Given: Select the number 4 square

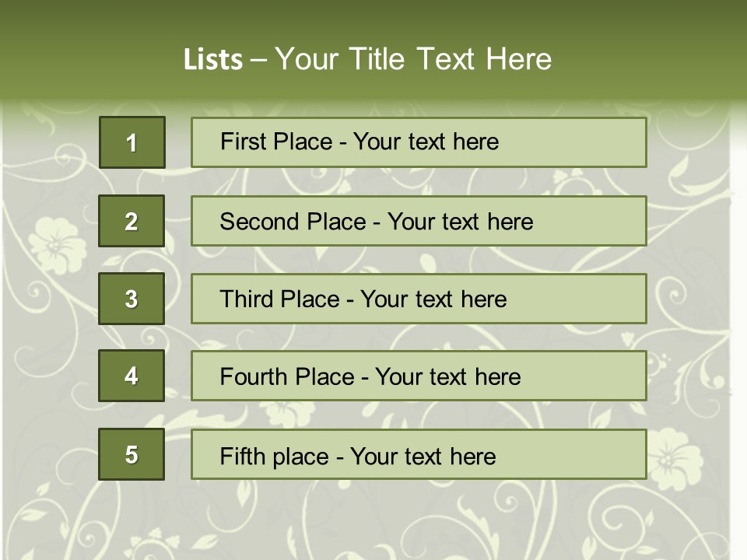Looking at the screenshot, I should pyautogui.click(x=132, y=376).
